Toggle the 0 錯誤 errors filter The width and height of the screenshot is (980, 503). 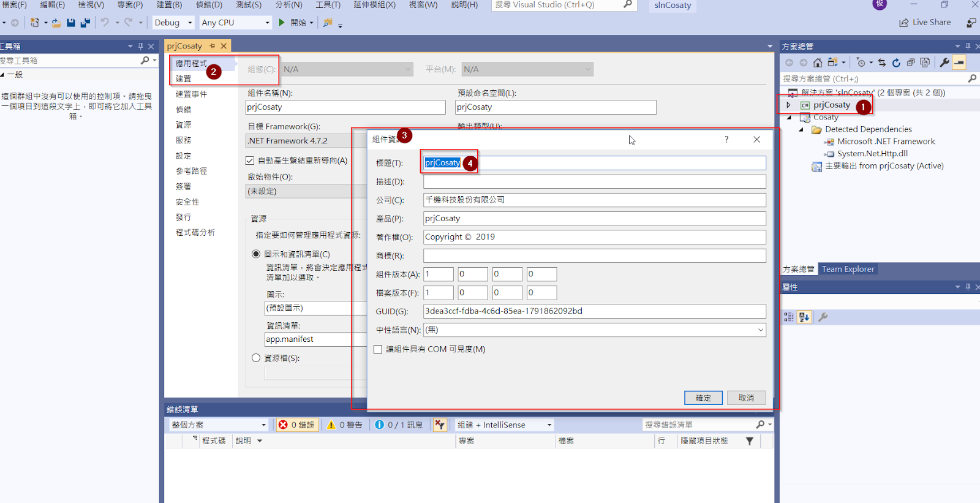[297, 425]
